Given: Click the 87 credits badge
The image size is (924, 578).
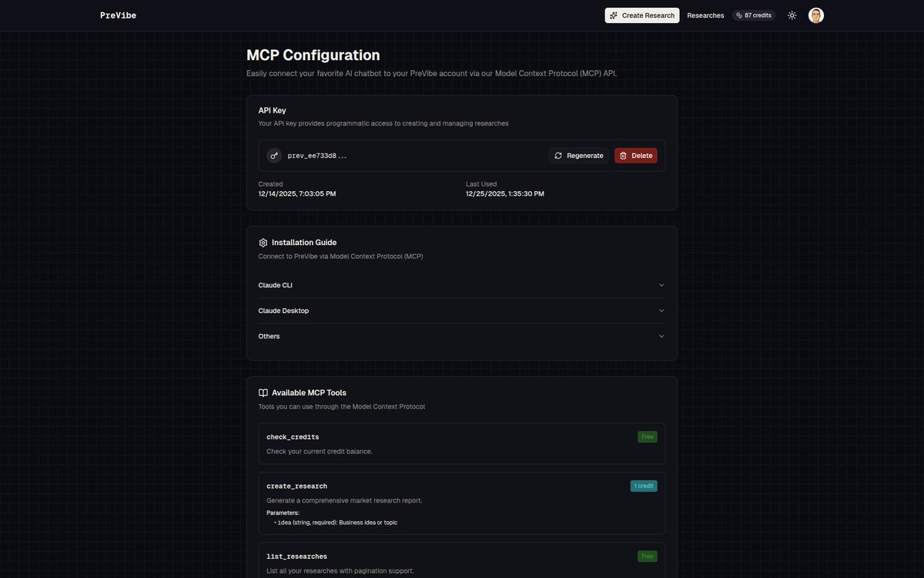Looking at the screenshot, I should [x=754, y=15].
